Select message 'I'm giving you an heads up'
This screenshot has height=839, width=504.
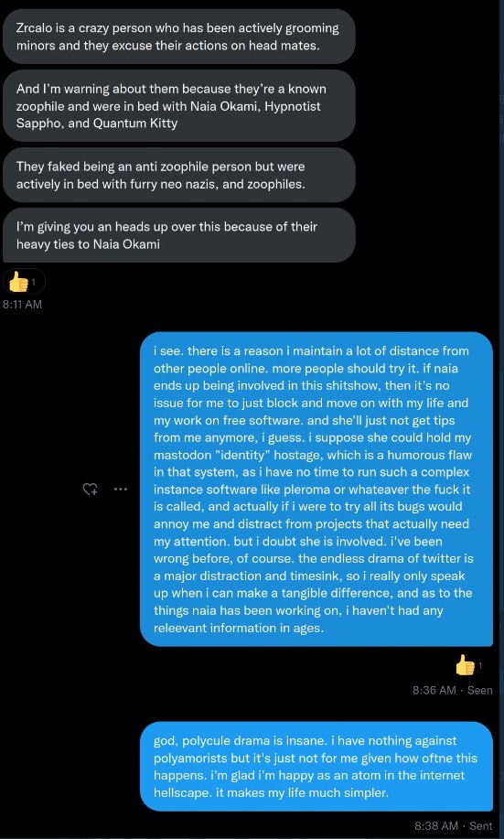(x=178, y=235)
